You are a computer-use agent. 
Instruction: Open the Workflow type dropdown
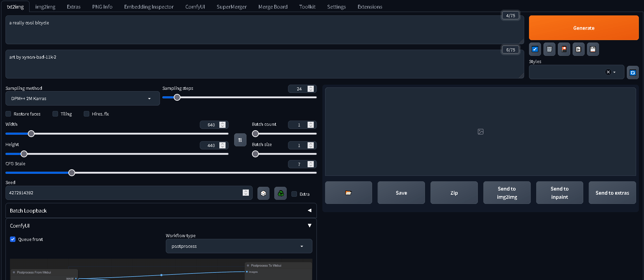[x=239, y=246]
